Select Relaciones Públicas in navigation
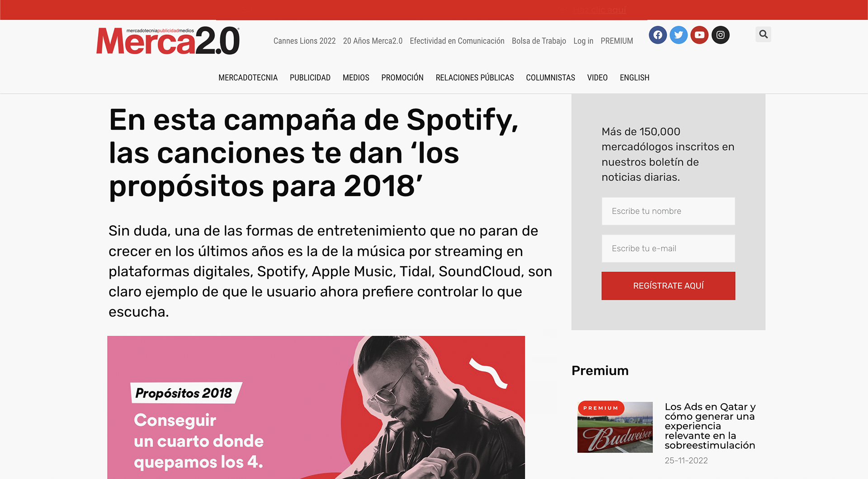The height and width of the screenshot is (479, 868). tap(475, 78)
